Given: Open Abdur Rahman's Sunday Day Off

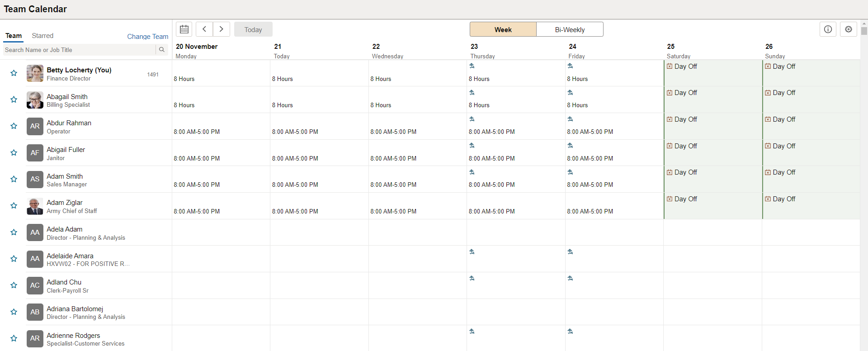Looking at the screenshot, I should [780, 119].
